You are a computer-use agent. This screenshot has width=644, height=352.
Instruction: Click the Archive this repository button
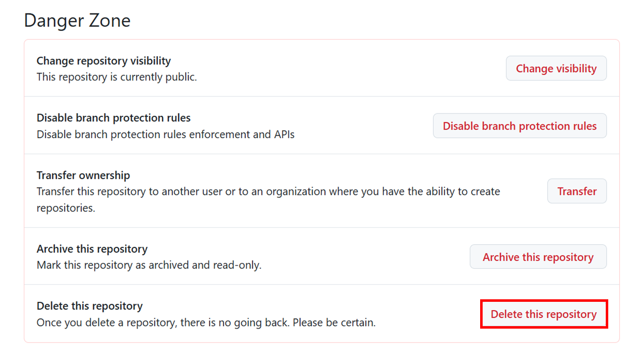pos(538,257)
